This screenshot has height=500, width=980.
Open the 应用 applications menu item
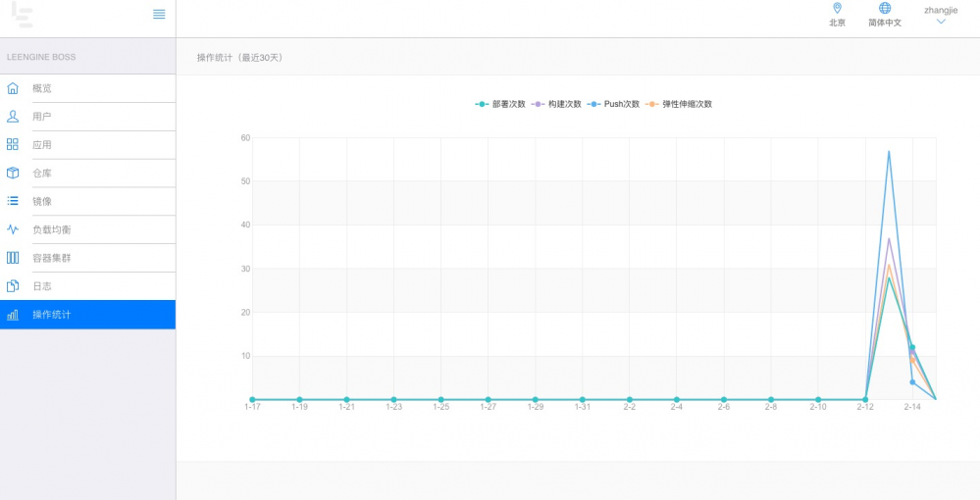pyautogui.click(x=87, y=144)
